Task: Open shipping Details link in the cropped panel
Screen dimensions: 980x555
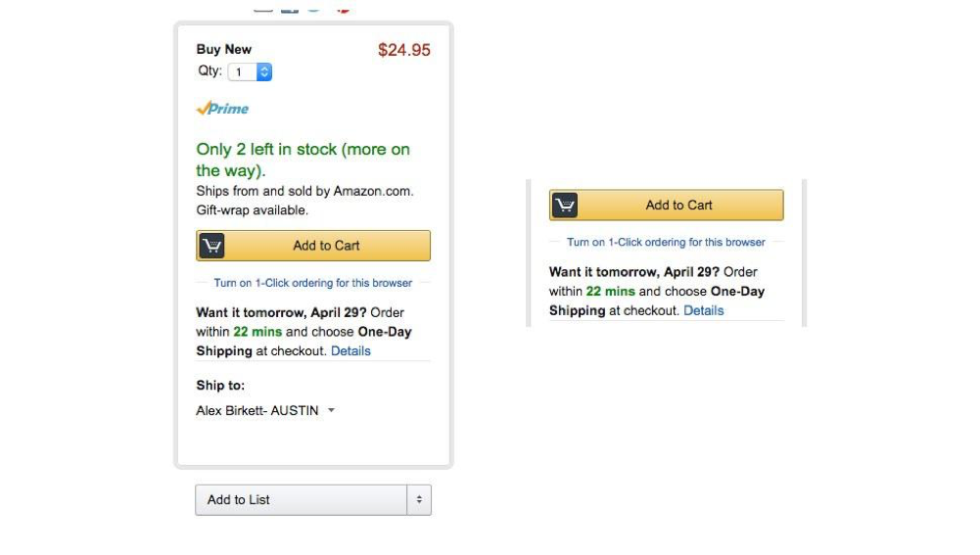Action: pos(704,310)
